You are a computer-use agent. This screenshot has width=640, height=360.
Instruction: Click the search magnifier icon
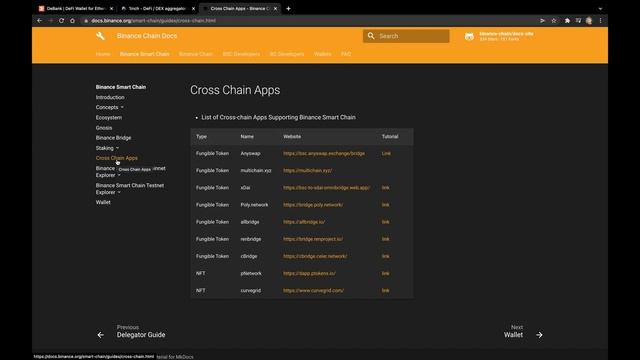371,36
